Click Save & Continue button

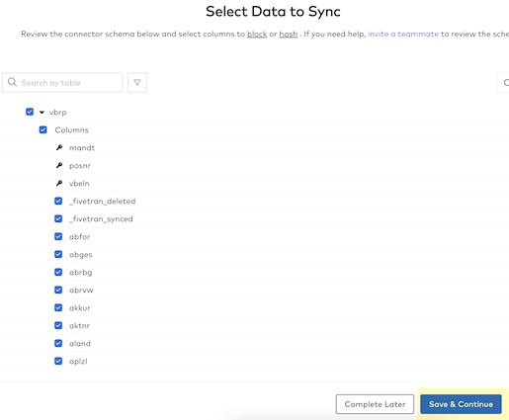click(461, 404)
